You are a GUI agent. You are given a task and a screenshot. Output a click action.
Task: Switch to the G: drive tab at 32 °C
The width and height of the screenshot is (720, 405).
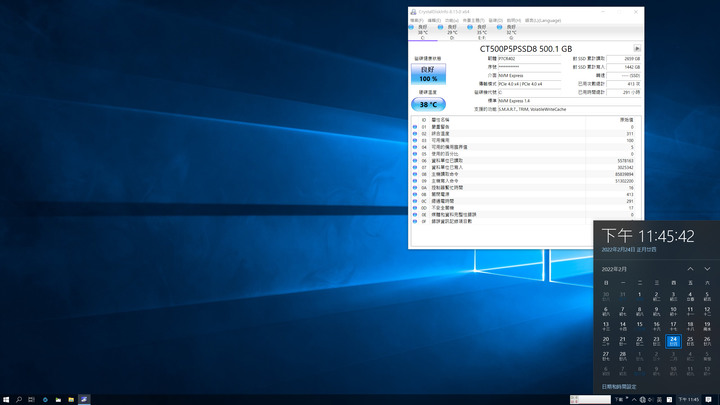click(511, 32)
